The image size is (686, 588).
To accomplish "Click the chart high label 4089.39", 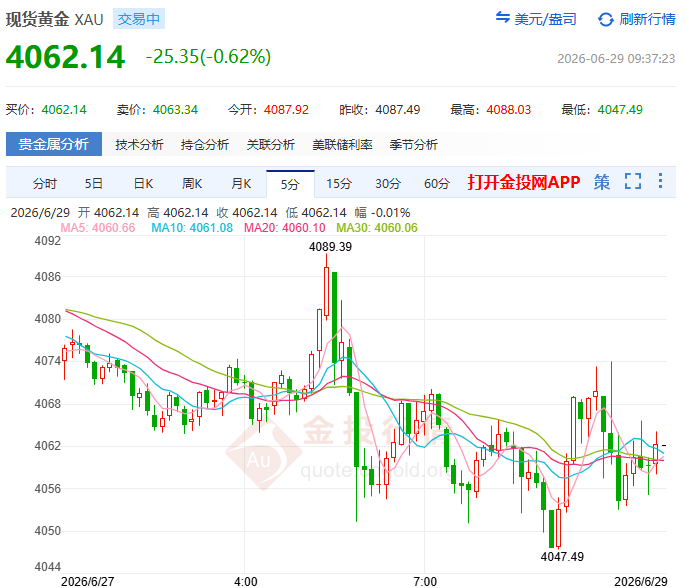I will 330,247.
